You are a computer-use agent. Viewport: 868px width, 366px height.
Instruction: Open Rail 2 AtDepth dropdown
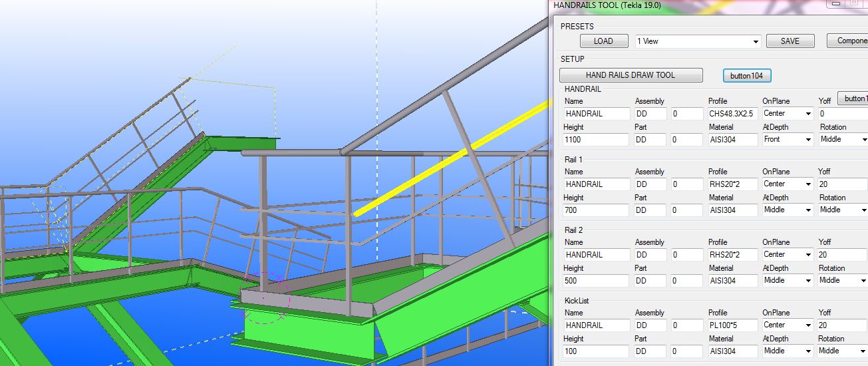point(788,281)
